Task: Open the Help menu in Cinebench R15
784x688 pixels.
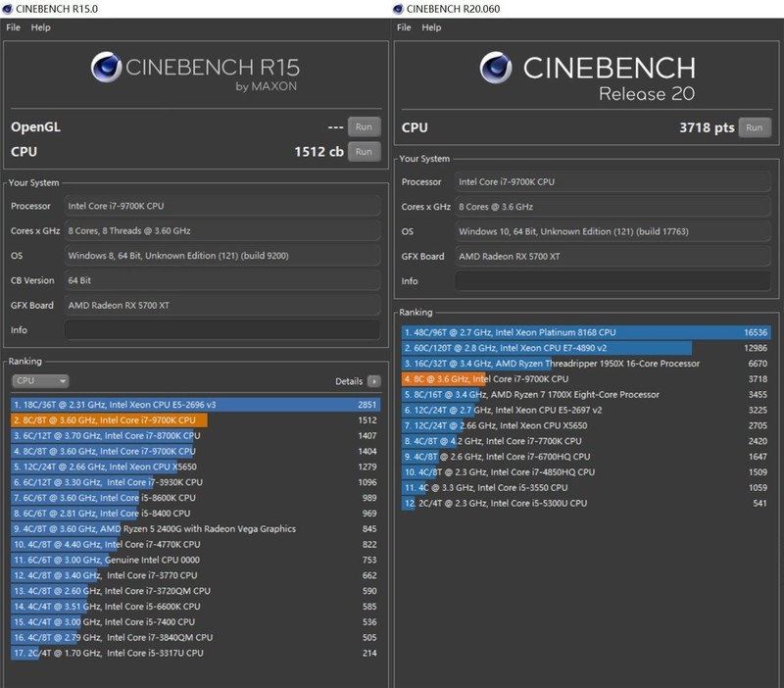Action: click(40, 27)
